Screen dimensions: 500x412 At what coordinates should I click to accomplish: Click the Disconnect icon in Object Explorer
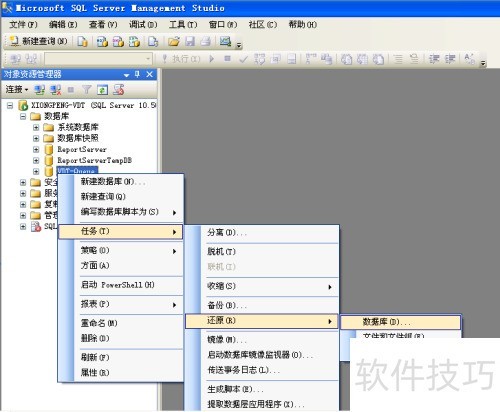coord(55,89)
